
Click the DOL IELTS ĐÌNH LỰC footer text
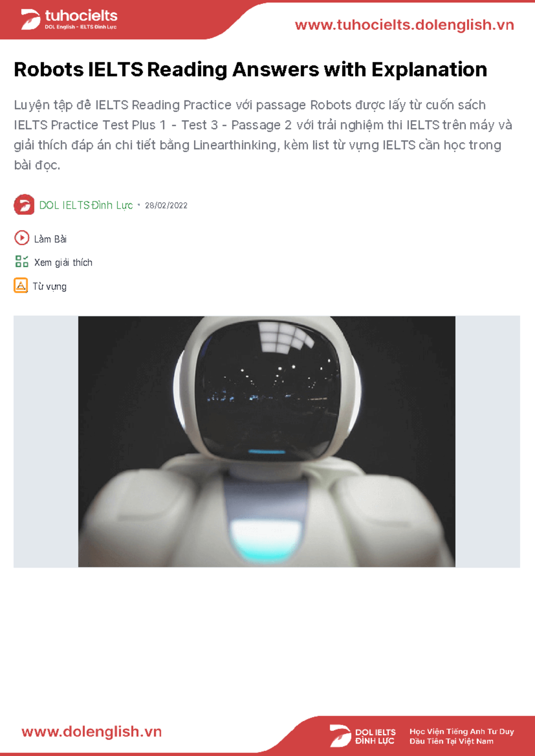(375, 736)
